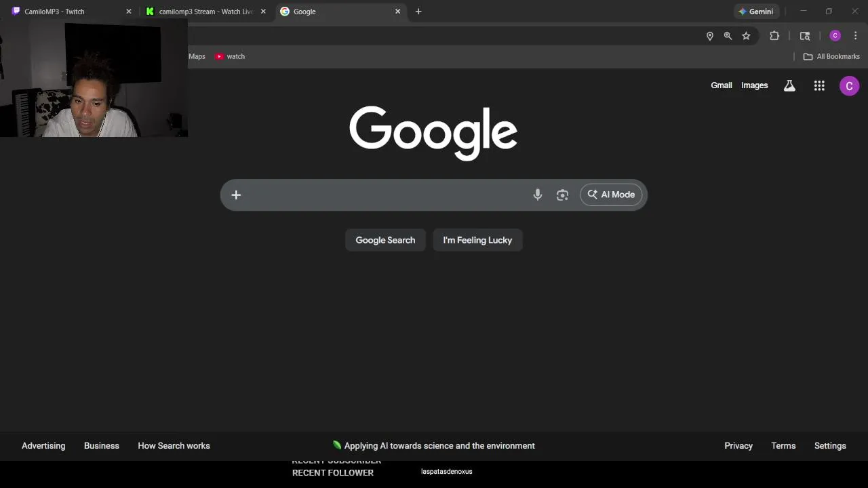Click the Google Search button
This screenshot has height=488, width=868.
385,240
